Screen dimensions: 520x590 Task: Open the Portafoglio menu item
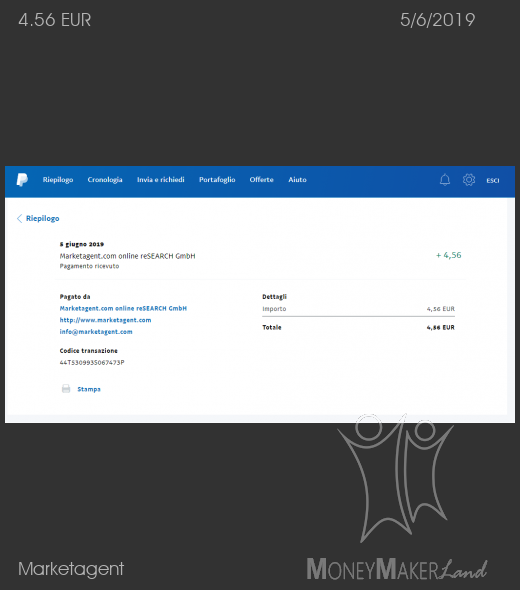[217, 180]
